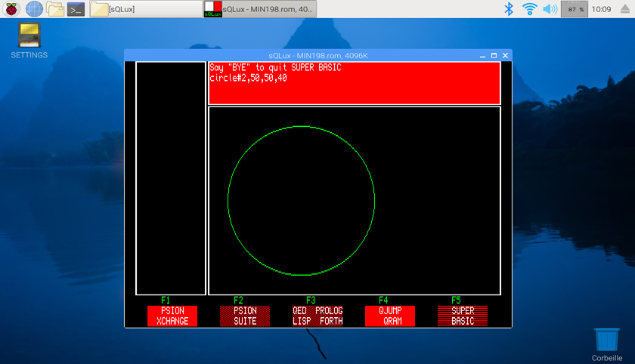Click the eject media icon

coord(625,9)
